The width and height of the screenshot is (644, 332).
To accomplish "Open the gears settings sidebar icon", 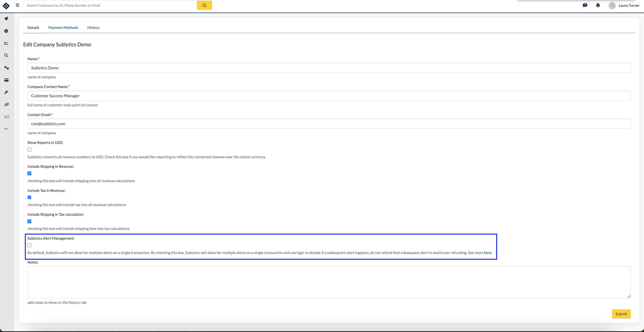I will pyautogui.click(x=6, y=68).
